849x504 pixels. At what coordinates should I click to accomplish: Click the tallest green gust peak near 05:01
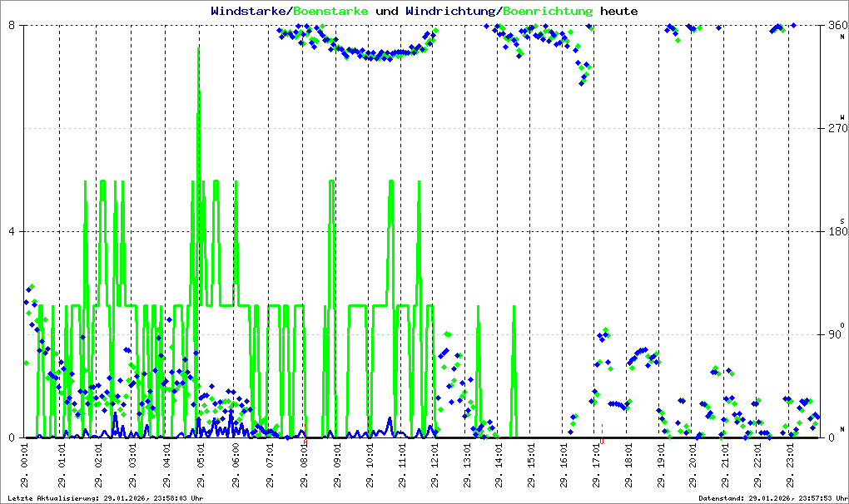tap(198, 50)
